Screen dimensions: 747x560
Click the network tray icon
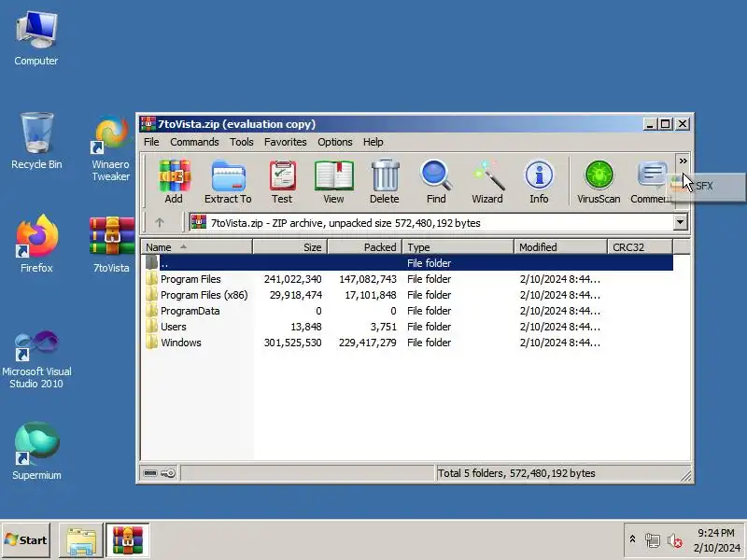coord(653,540)
